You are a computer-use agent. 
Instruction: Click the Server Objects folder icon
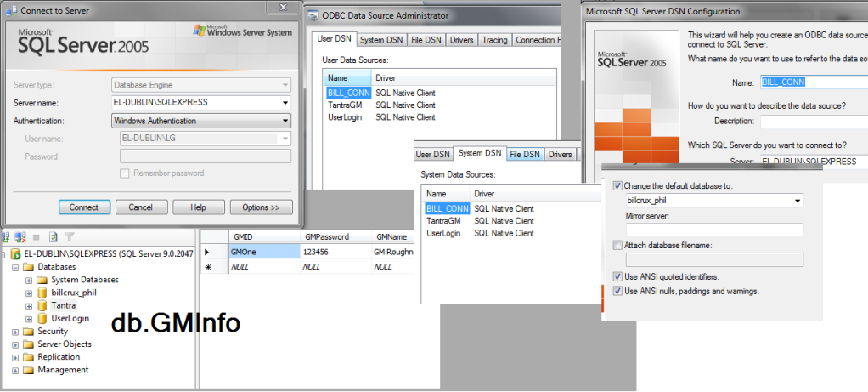point(28,344)
